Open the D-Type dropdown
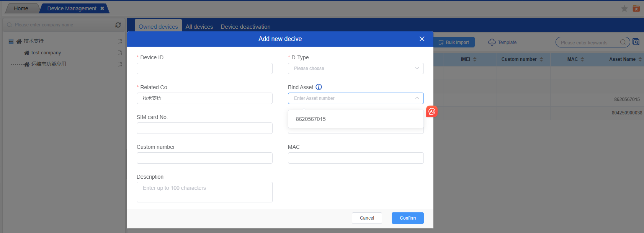Viewport: 644px width, 233px height. pos(355,68)
